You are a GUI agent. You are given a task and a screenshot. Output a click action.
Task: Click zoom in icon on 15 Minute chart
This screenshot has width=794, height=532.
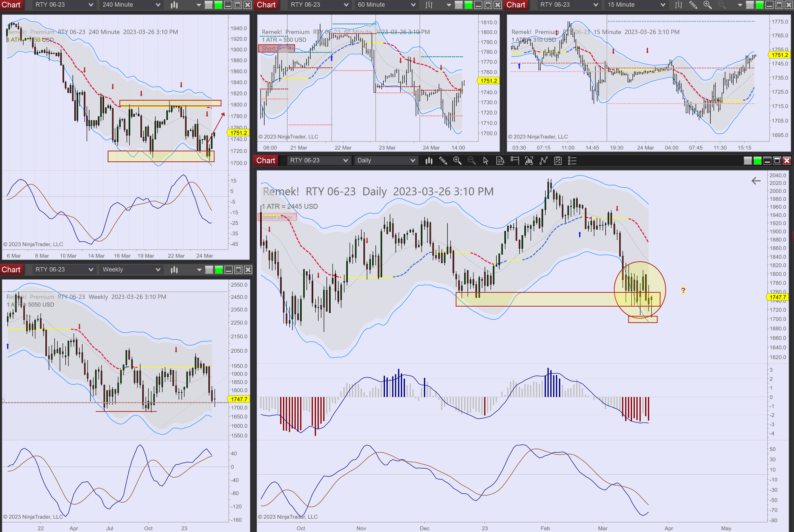pyautogui.click(x=707, y=5)
